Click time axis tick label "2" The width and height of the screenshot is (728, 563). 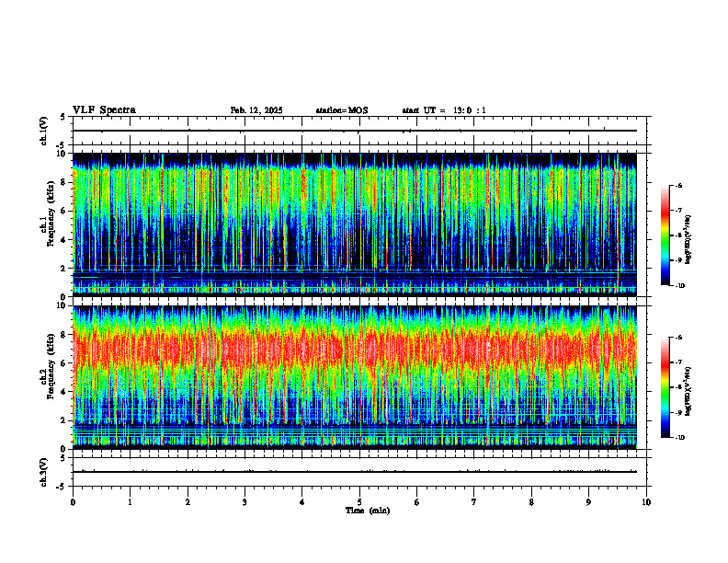[x=188, y=502]
